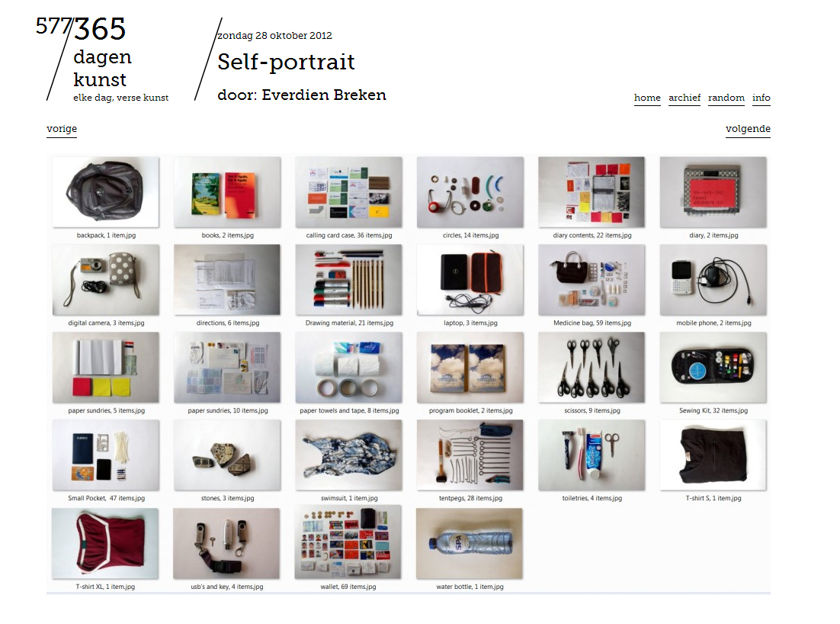Go to vorige (previous) artwork
The height and width of the screenshot is (624, 840).
click(62, 129)
